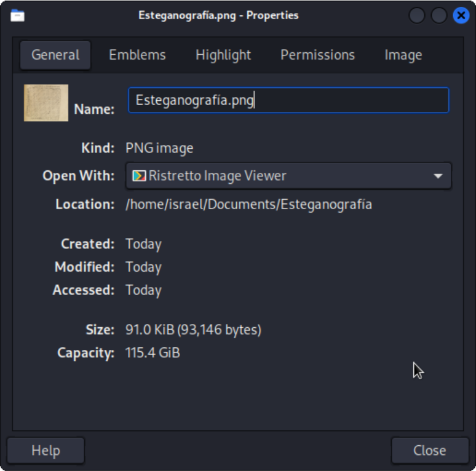
Task: Select the Permissions tab
Action: 317,55
